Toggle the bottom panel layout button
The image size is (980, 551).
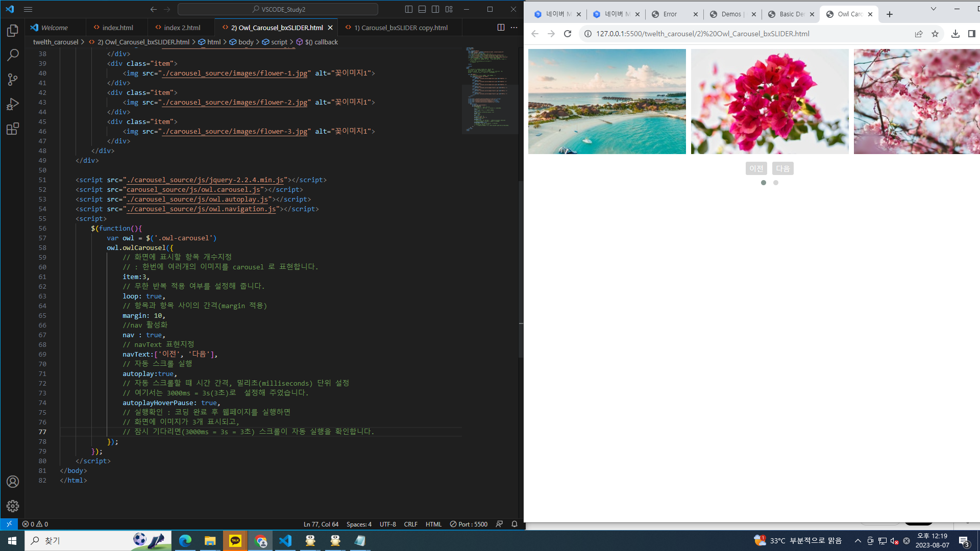point(422,9)
